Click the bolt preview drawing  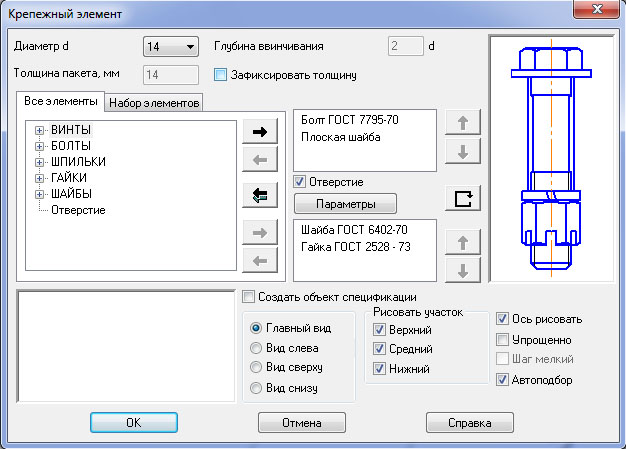pos(552,159)
